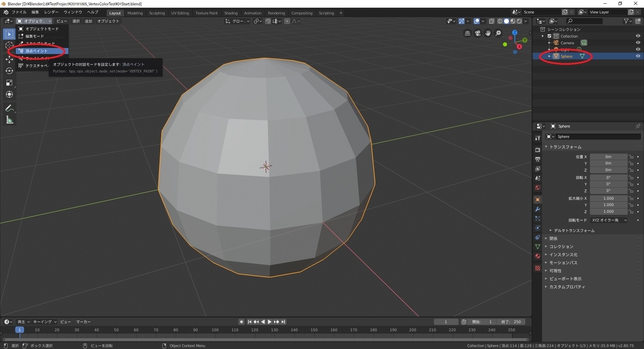Collapse the Collection tree in outliner
The width and height of the screenshot is (644, 349).
point(543,36)
